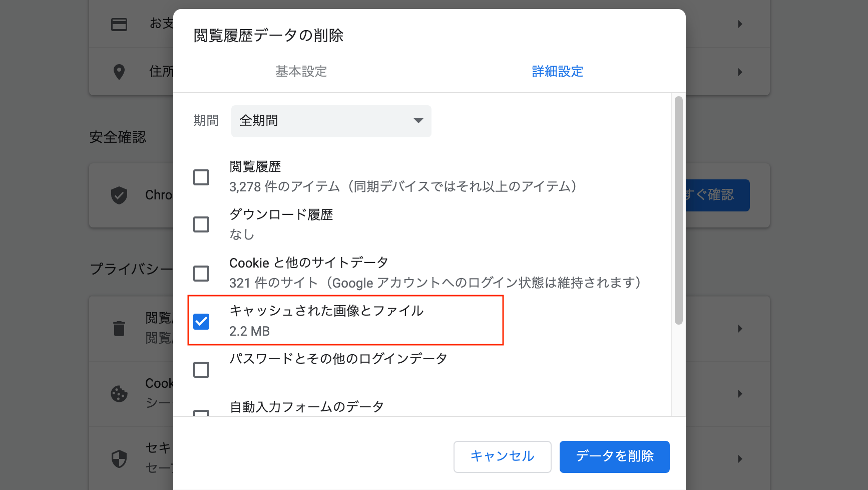Click the safety check shield icon
The width and height of the screenshot is (868, 490).
pyautogui.click(x=119, y=195)
